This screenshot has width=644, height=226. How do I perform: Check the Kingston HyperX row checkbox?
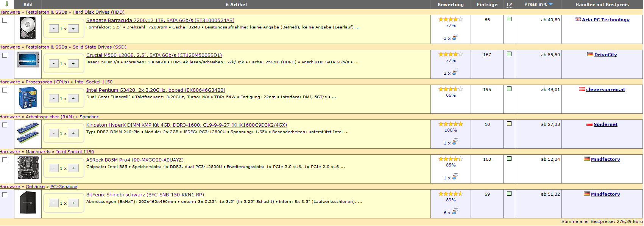coord(5,125)
